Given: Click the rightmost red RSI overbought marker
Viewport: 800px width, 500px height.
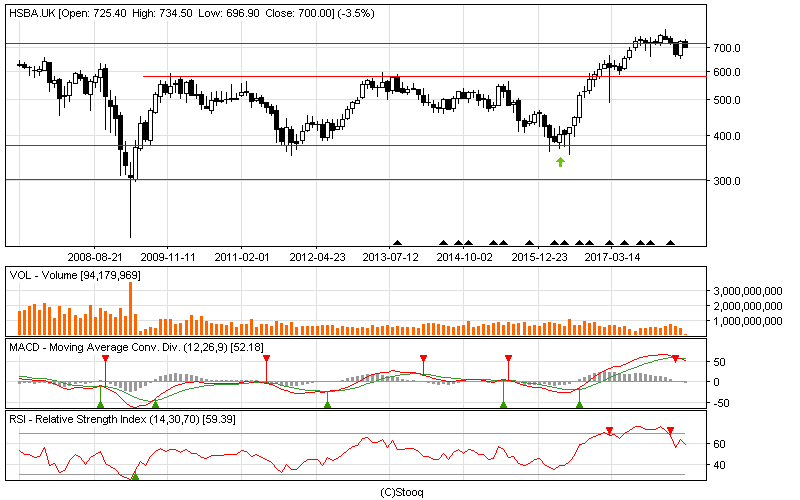Looking at the screenshot, I should 670,431.
